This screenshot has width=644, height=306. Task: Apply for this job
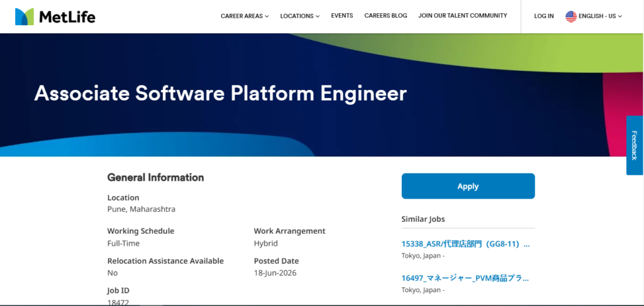click(x=468, y=186)
